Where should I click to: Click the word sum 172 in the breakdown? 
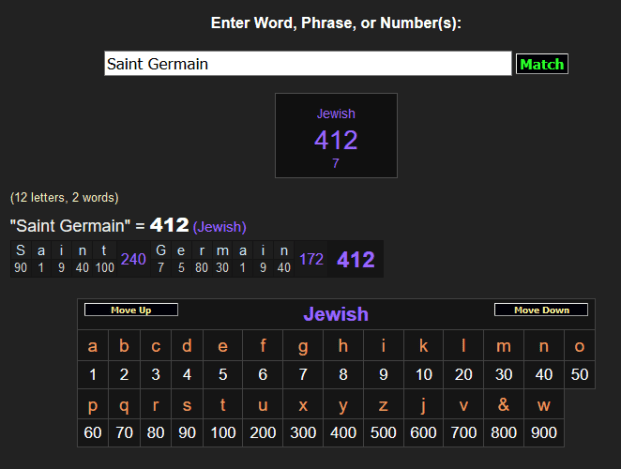click(311, 259)
